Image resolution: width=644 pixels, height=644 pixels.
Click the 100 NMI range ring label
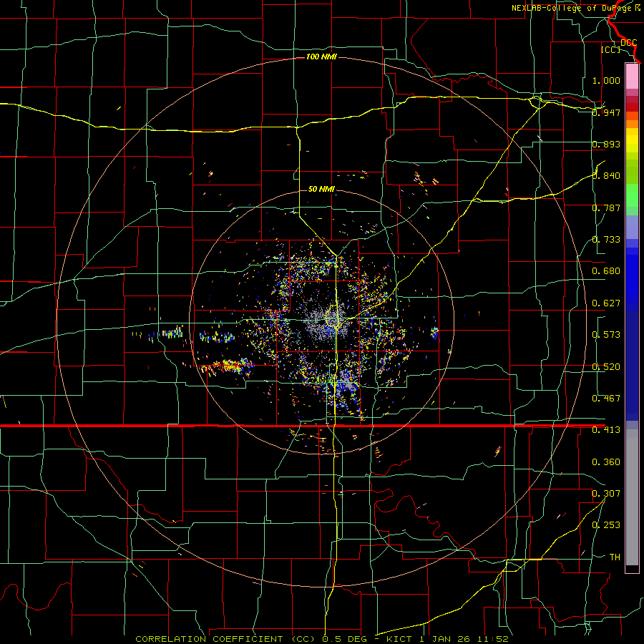[321, 57]
